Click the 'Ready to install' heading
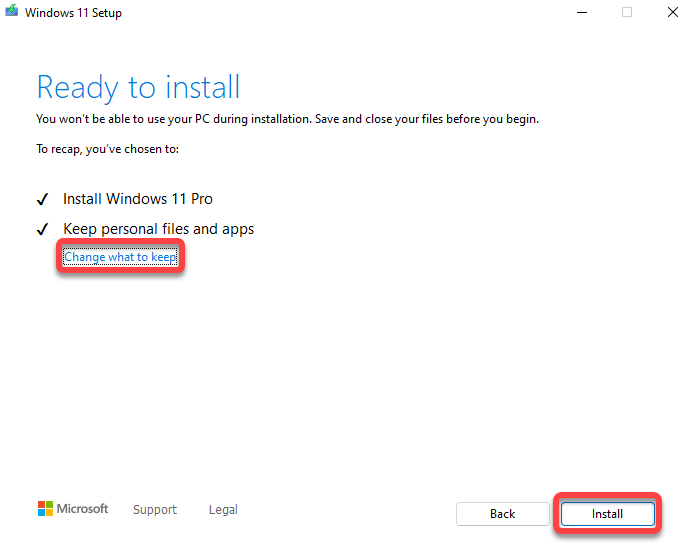 tap(138, 87)
